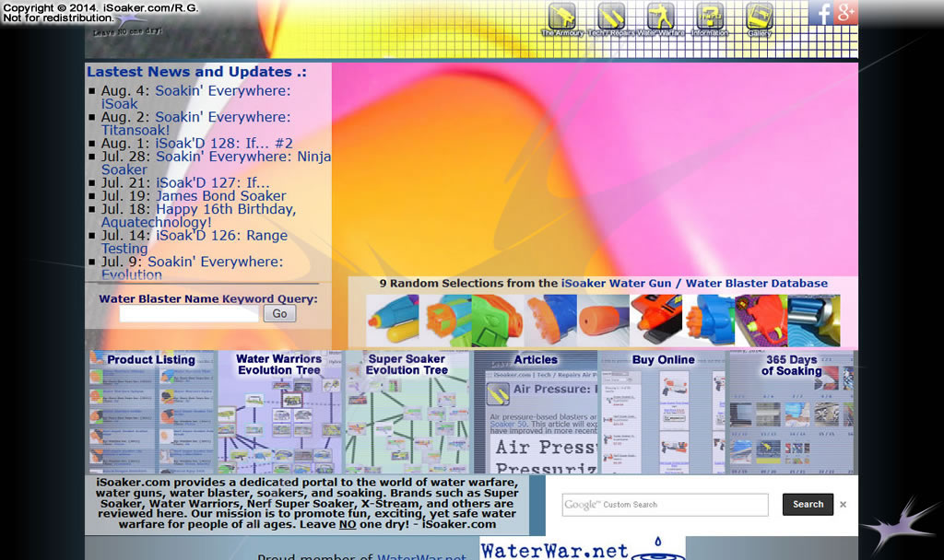The width and height of the screenshot is (944, 560).
Task: Open the Information section icon
Action: pos(710,19)
